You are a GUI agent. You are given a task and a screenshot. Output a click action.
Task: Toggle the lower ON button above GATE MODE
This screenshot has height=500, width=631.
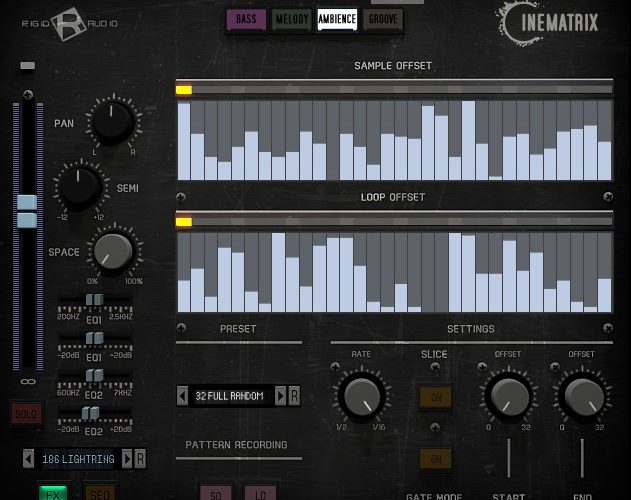pyautogui.click(x=436, y=459)
